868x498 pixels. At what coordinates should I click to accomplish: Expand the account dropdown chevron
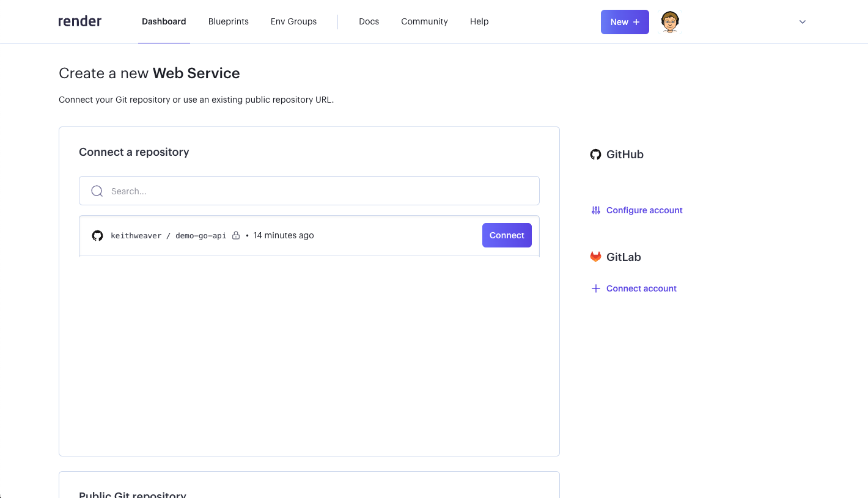(x=803, y=22)
